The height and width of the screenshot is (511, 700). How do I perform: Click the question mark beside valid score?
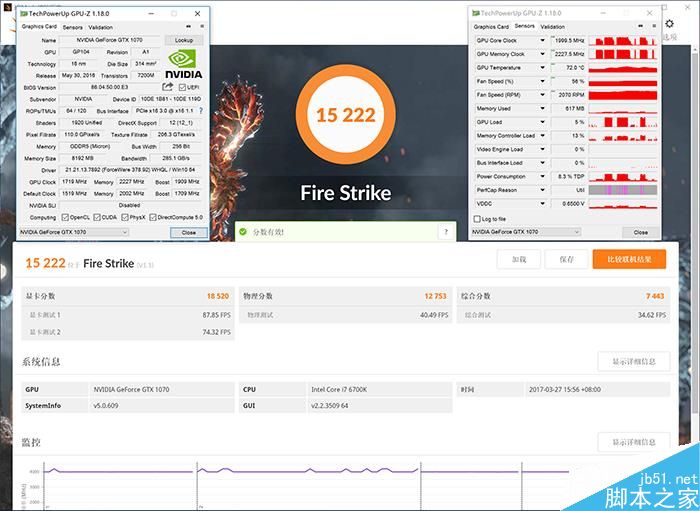pyautogui.click(x=446, y=232)
